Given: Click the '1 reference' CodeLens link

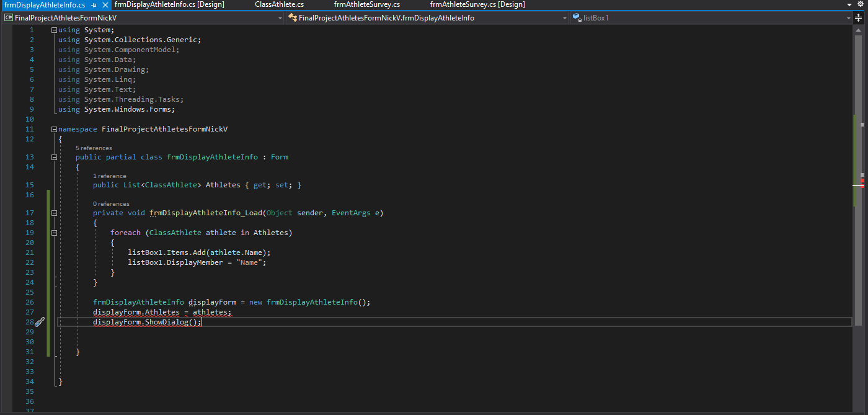Looking at the screenshot, I should (109, 176).
